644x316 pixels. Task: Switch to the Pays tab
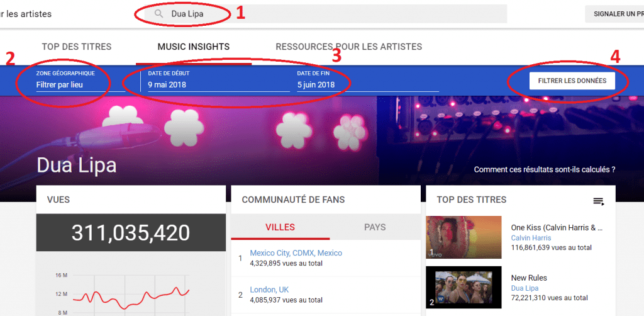click(375, 227)
